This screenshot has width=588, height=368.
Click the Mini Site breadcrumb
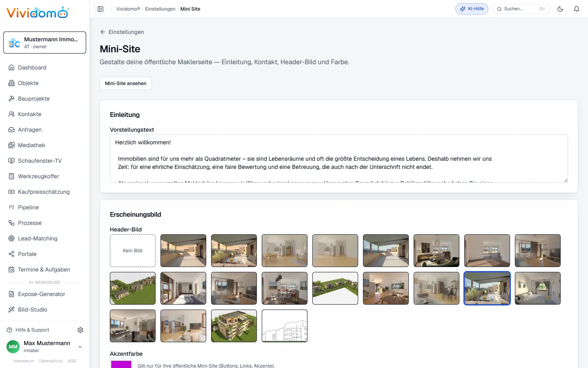click(190, 9)
